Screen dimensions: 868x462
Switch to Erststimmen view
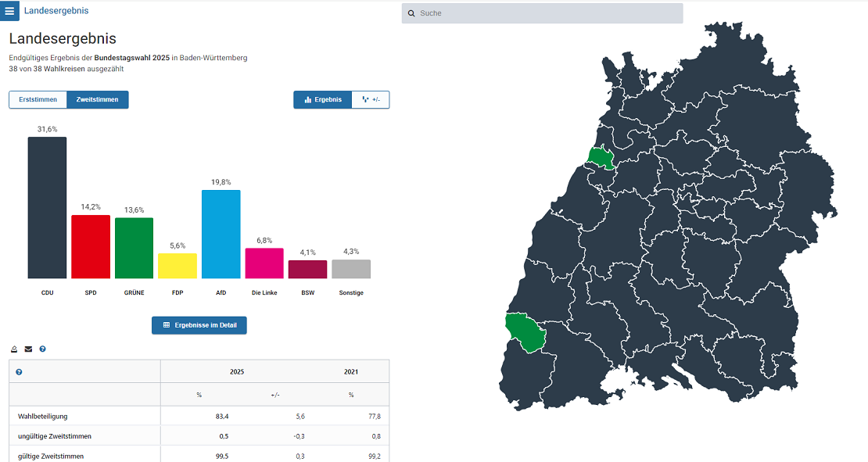pyautogui.click(x=38, y=100)
